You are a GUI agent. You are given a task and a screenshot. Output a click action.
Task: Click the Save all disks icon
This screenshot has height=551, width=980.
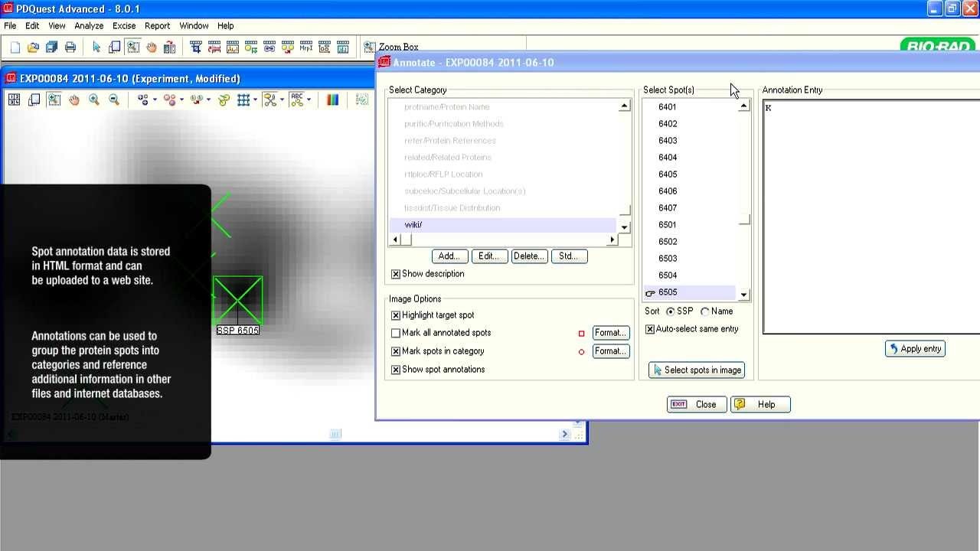click(x=51, y=47)
